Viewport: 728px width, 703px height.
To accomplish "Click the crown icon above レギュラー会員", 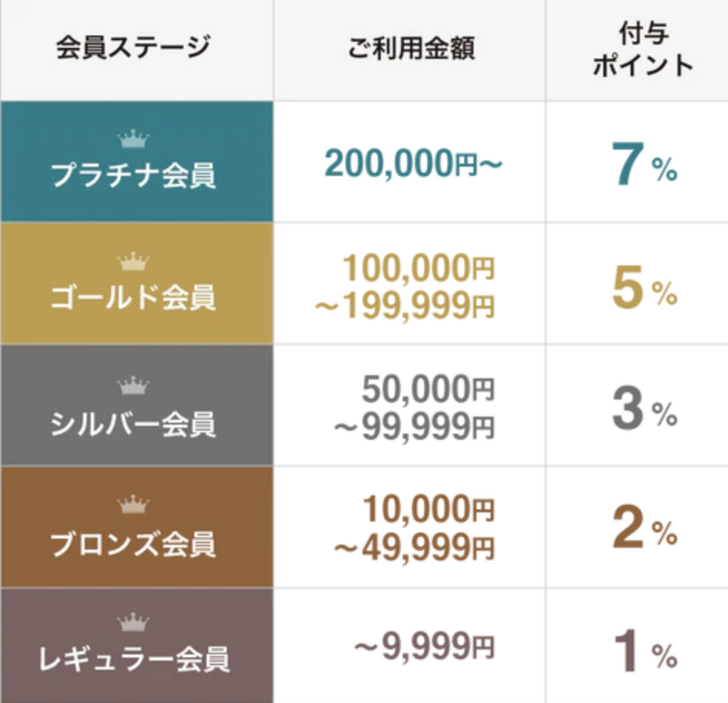I will pos(133,622).
